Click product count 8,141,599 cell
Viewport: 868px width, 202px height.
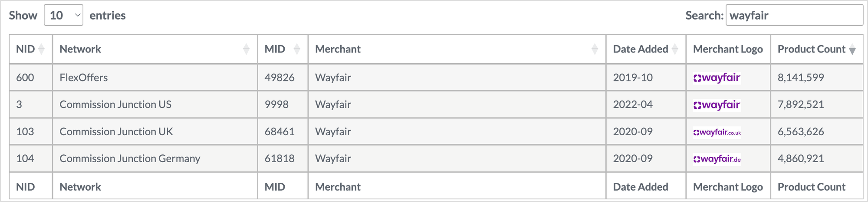click(x=801, y=78)
